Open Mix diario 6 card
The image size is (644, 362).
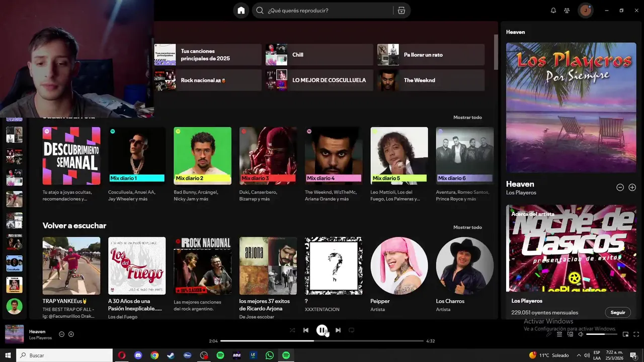coord(465,164)
